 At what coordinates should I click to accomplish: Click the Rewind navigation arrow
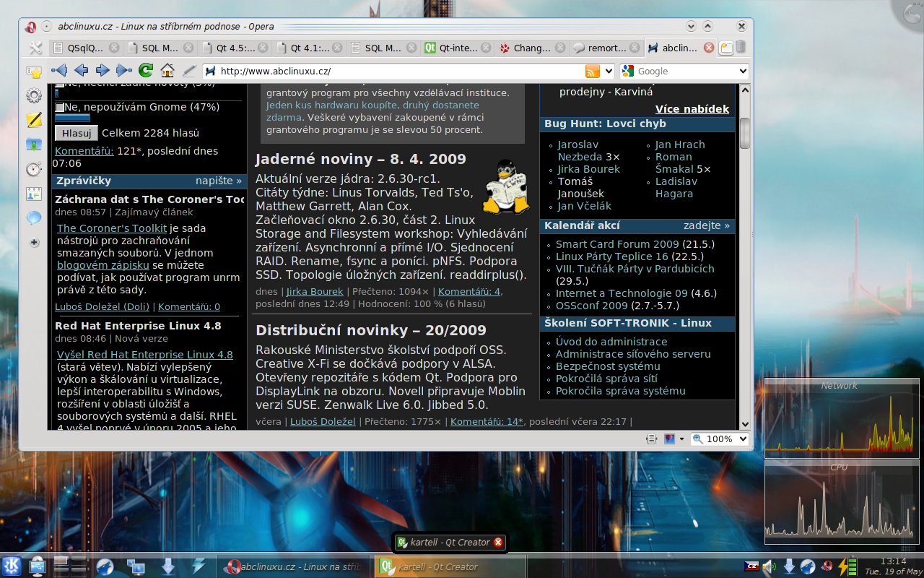[59, 71]
